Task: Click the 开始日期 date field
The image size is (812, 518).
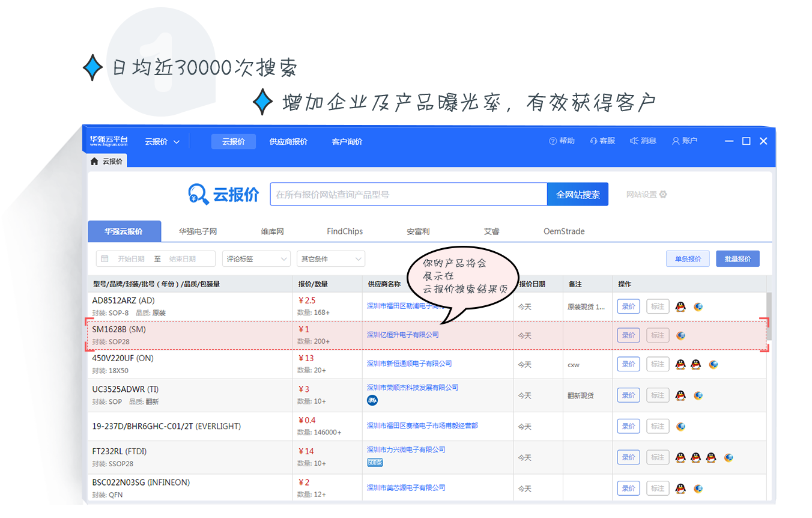Action: click(131, 259)
